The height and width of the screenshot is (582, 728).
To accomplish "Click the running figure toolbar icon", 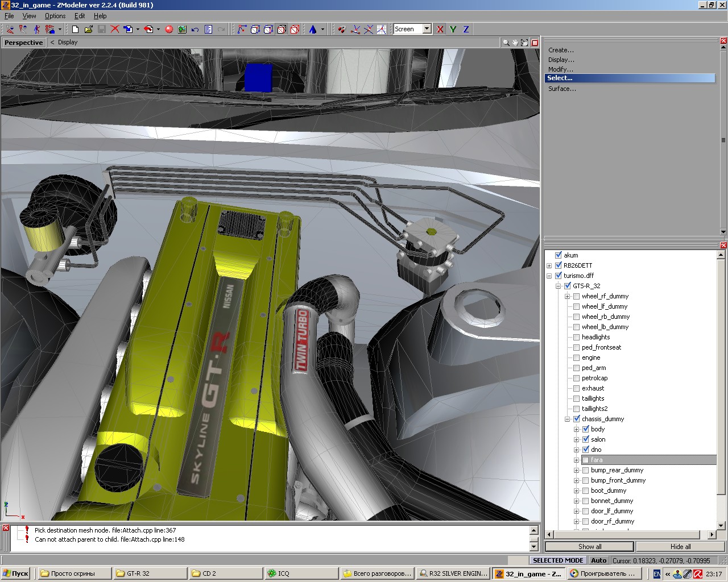I will 36,29.
